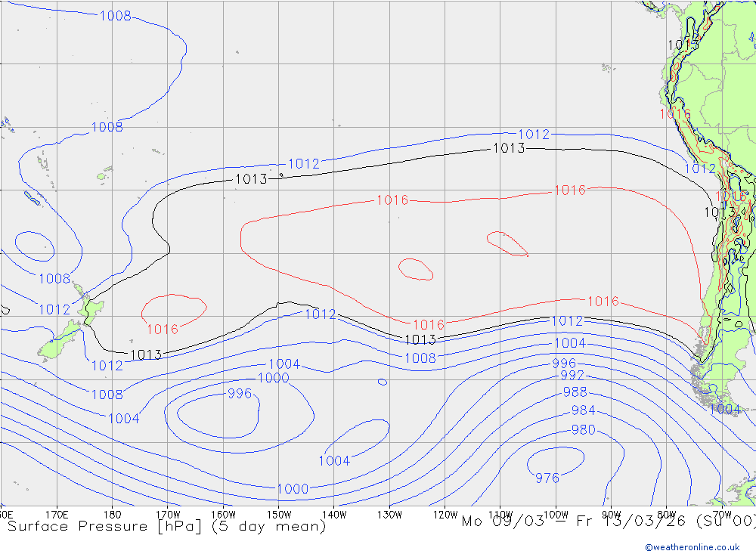Click the 80W longitude axis label

pyautogui.click(x=667, y=515)
